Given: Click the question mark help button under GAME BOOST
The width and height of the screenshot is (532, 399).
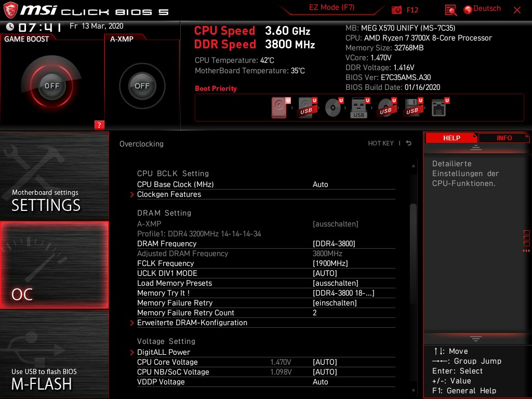Looking at the screenshot, I should (99, 125).
